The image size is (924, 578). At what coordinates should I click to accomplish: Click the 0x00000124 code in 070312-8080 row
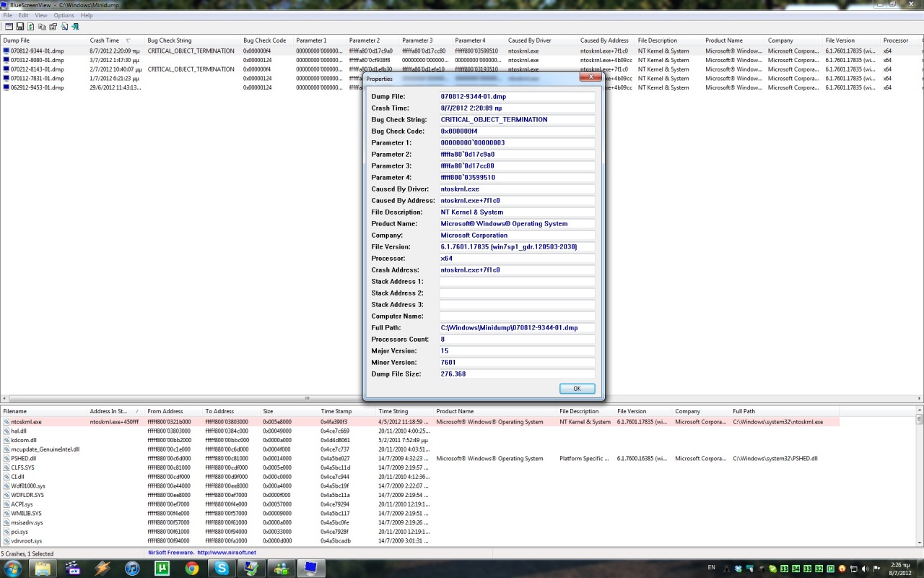click(x=258, y=60)
